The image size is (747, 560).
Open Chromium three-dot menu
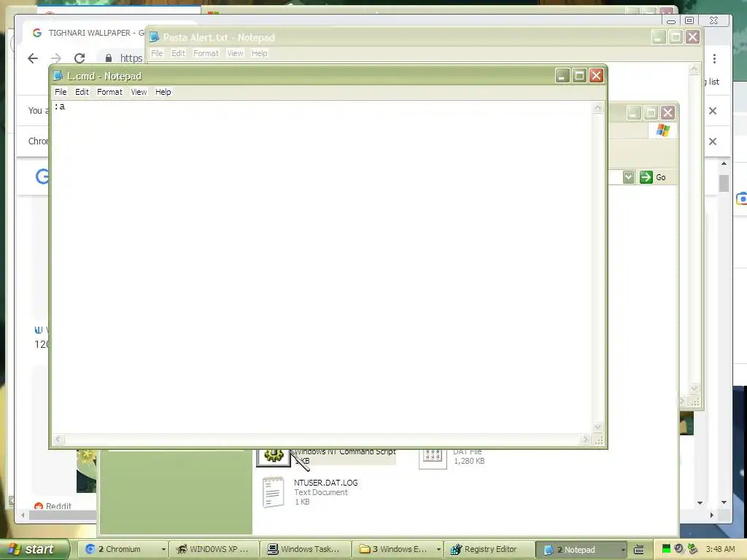click(714, 58)
